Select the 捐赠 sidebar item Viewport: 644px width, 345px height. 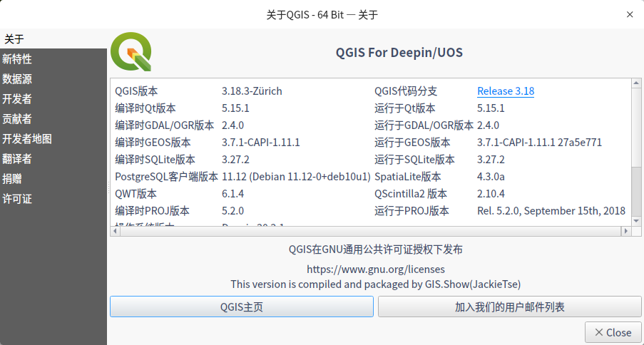tap(12, 179)
